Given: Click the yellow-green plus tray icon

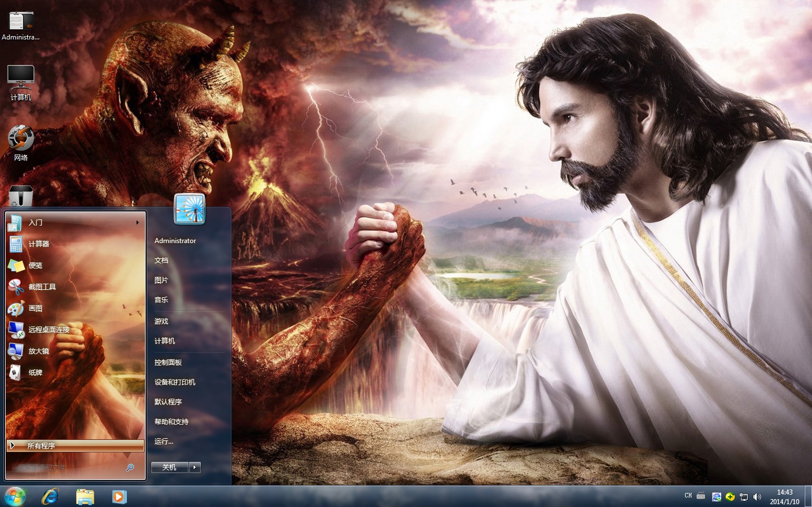Looking at the screenshot, I should (730, 497).
